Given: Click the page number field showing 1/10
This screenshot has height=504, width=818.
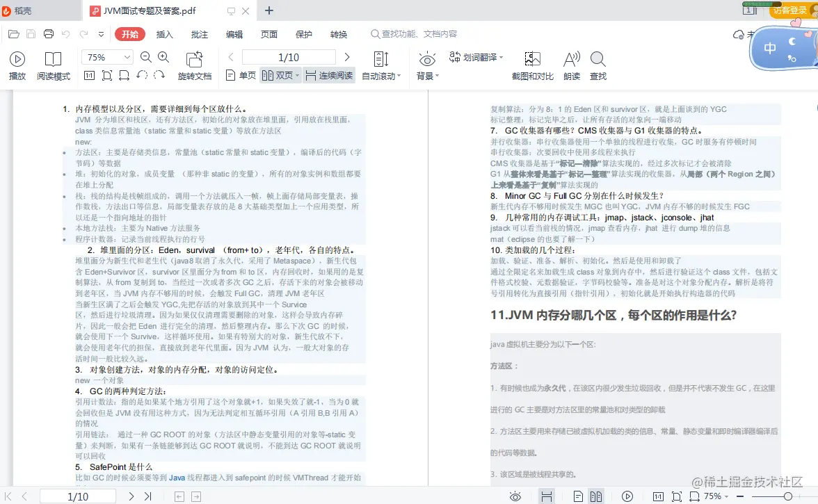Looking at the screenshot, I should 288,56.
